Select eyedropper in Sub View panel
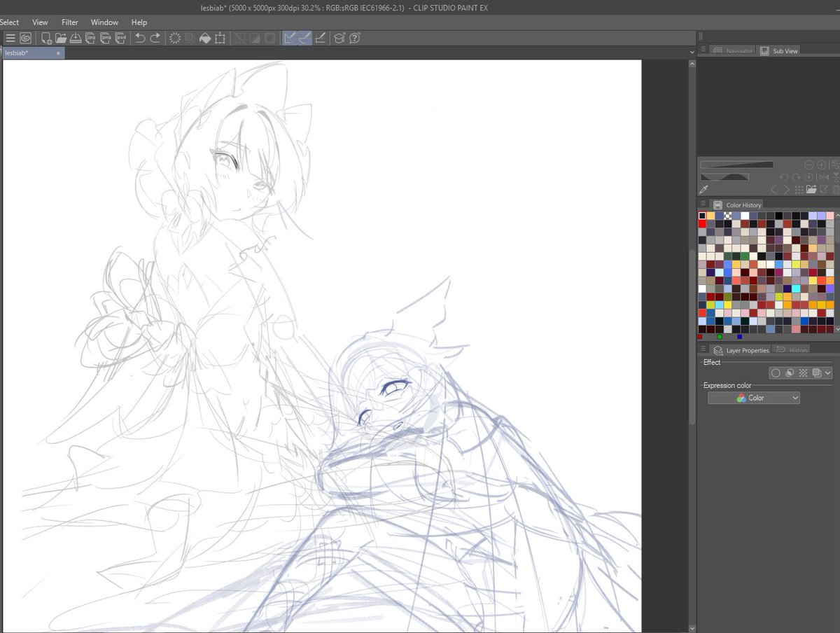This screenshot has width=840, height=633. [704, 190]
